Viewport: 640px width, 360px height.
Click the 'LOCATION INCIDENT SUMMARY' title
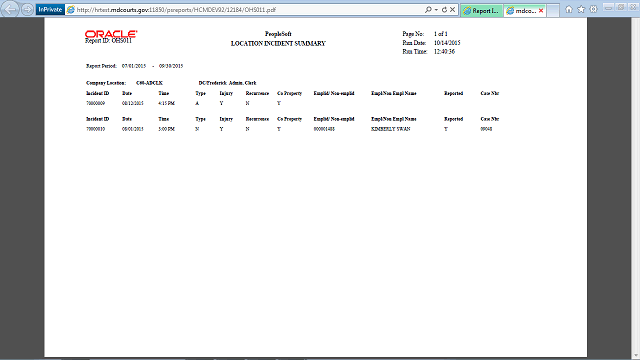coord(278,44)
